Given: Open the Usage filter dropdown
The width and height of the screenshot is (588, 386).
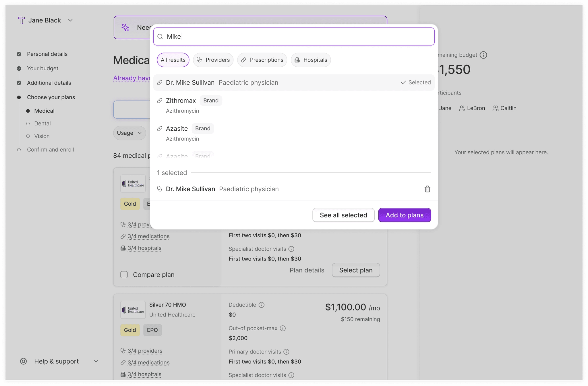Looking at the screenshot, I should tap(129, 133).
